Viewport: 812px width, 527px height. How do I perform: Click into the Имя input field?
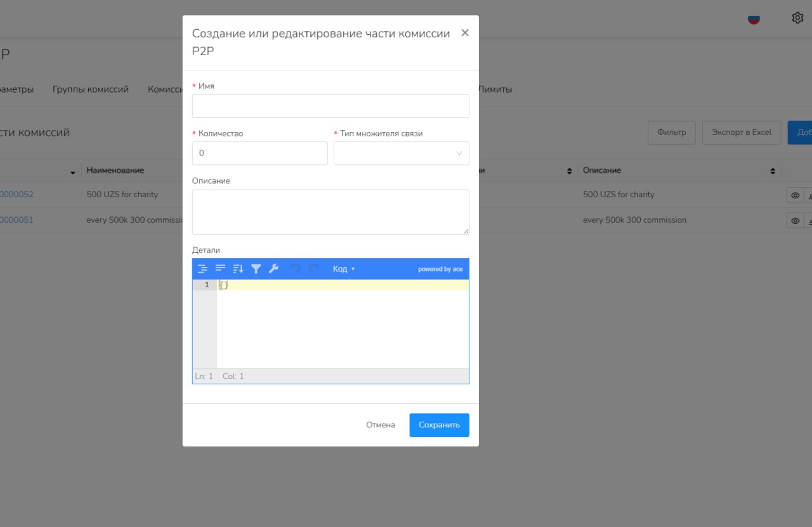(x=331, y=106)
